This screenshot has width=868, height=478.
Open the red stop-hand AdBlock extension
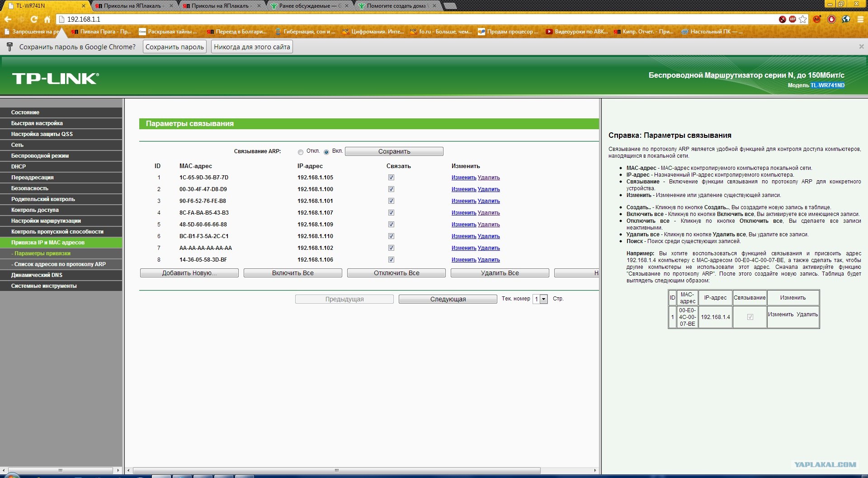coord(831,19)
